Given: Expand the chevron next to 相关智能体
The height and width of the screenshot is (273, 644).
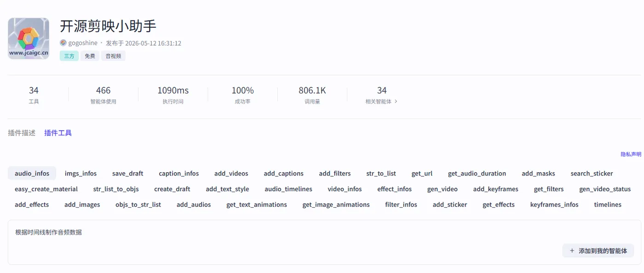Looking at the screenshot, I should coord(396,101).
